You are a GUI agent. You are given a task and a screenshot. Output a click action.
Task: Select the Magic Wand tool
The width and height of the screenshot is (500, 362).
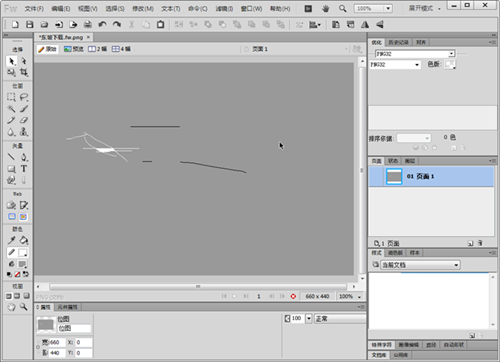coord(11,109)
